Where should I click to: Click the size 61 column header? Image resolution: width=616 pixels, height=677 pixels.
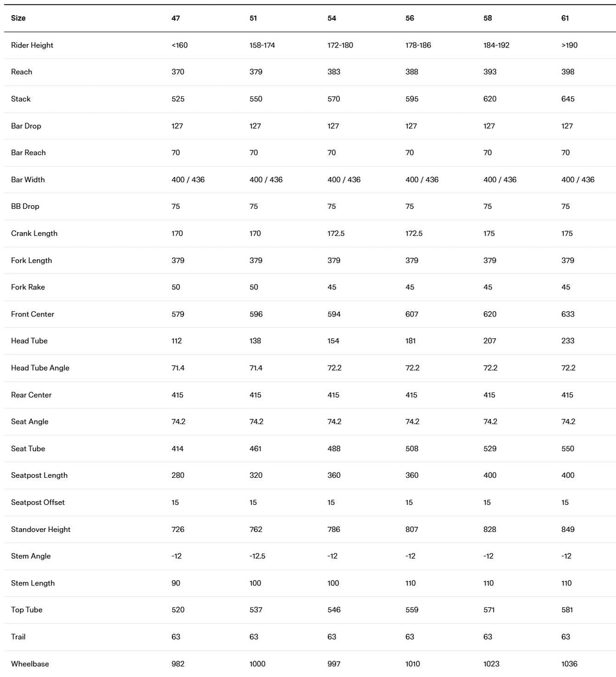[565, 18]
